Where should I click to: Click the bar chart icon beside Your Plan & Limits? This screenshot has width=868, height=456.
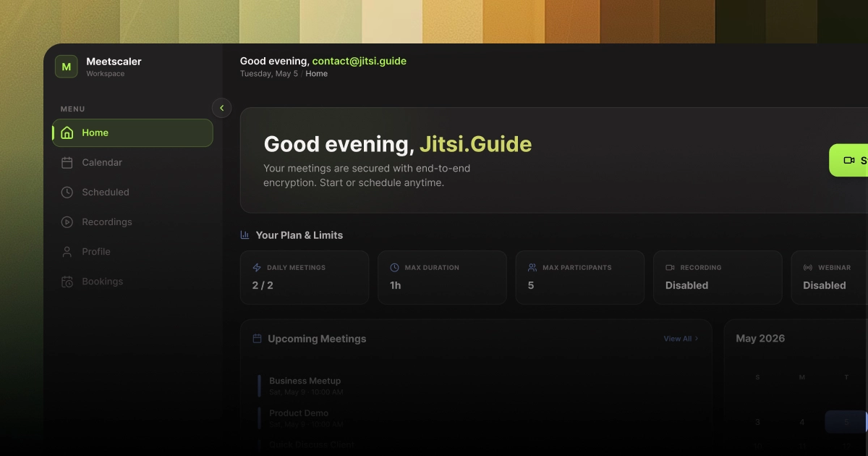244,235
